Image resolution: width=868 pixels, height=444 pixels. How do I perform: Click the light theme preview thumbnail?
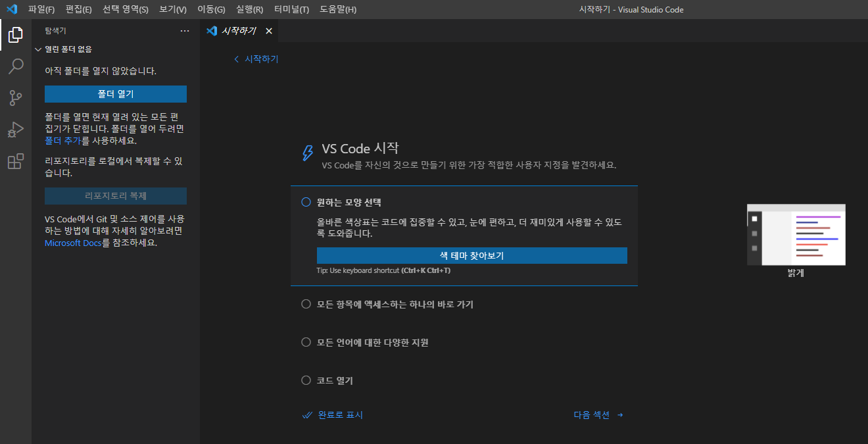tap(796, 235)
